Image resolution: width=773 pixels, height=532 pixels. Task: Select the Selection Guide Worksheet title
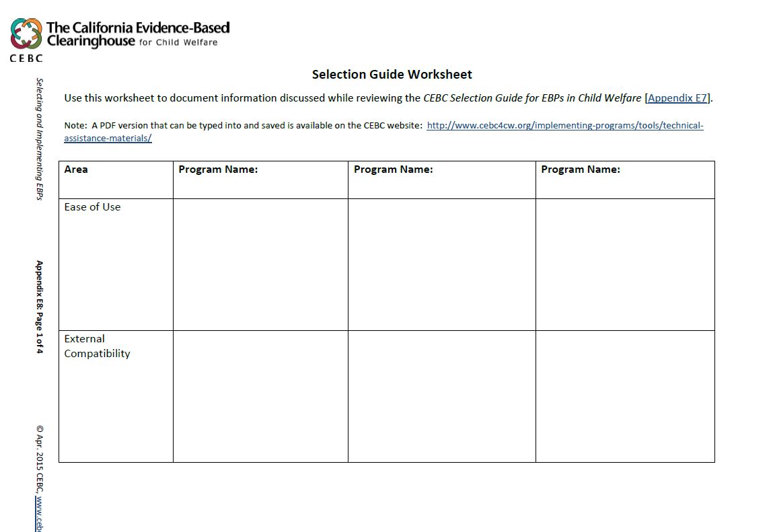pos(392,74)
